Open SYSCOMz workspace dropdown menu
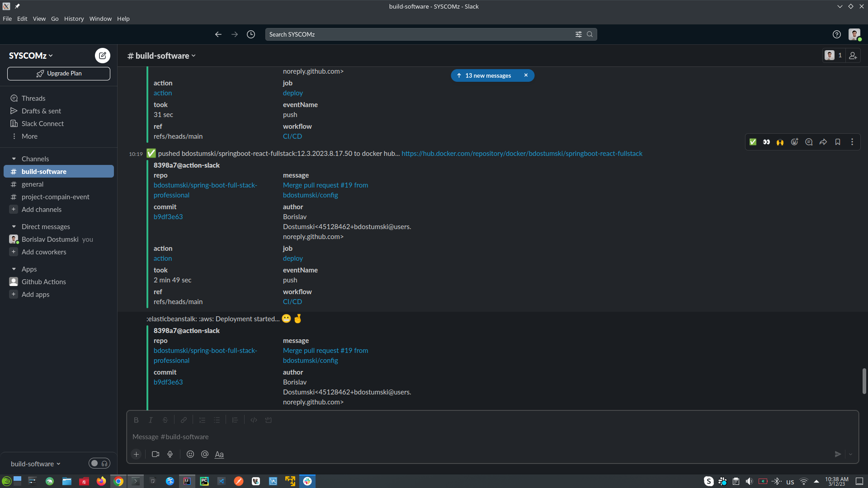The image size is (868, 488). (31, 56)
